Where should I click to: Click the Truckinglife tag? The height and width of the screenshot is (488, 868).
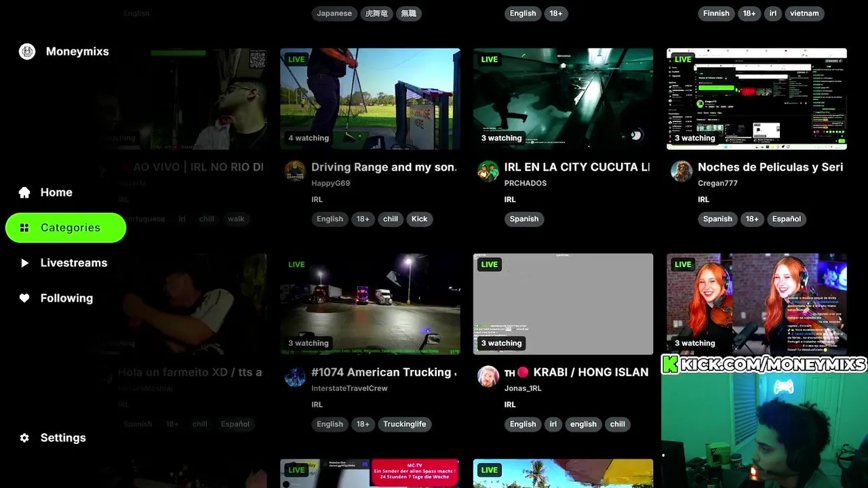(405, 424)
